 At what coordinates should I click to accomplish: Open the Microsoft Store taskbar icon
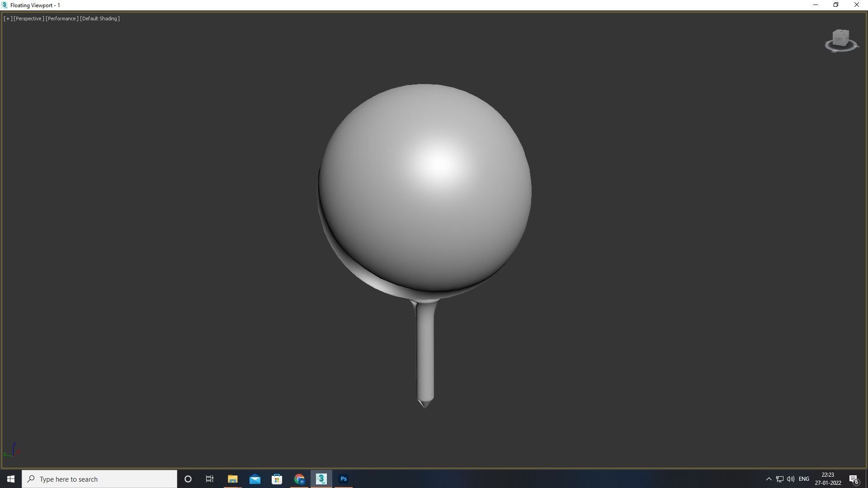[x=277, y=479]
